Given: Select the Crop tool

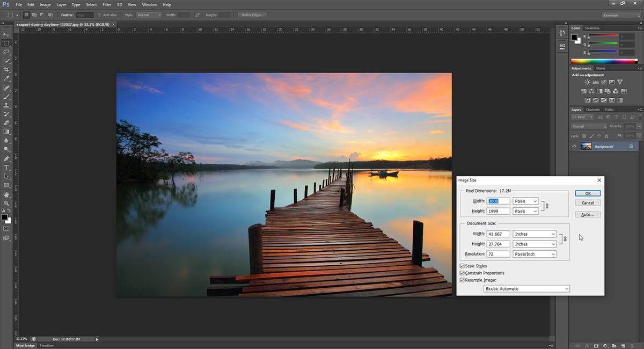Looking at the screenshot, I should [6, 70].
